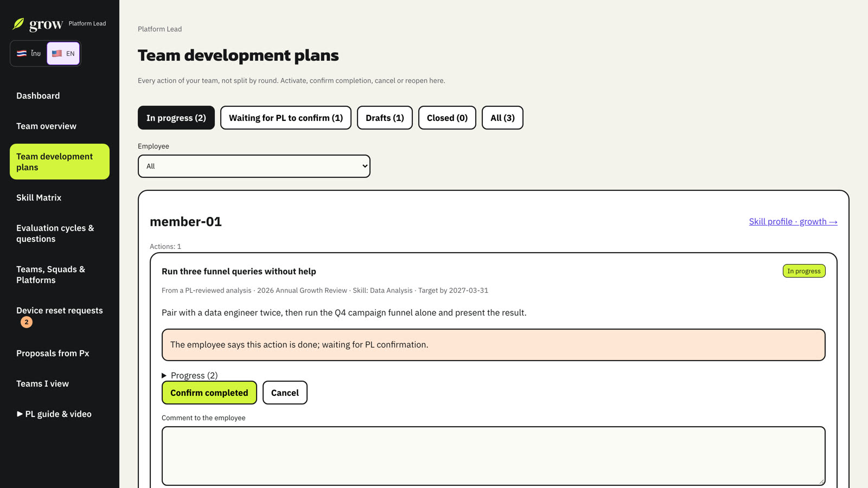Click the 'Pair with a data engineer' description
The image size is (868, 488).
tap(344, 312)
